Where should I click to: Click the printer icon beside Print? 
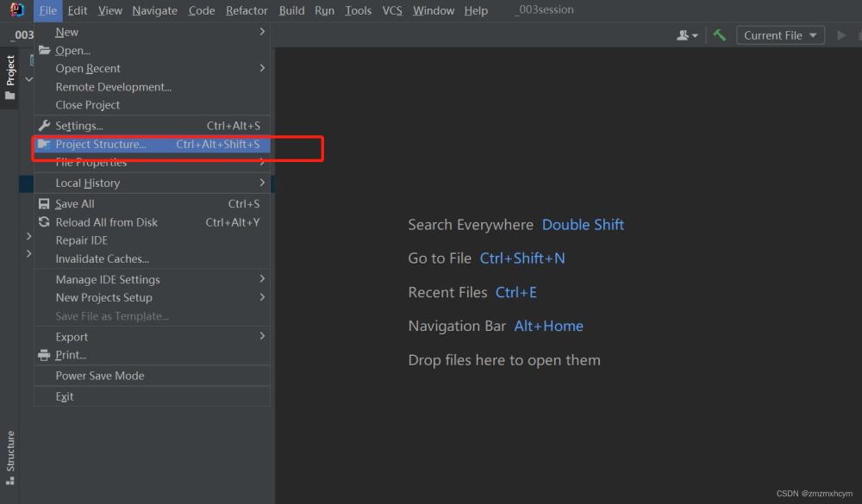click(x=45, y=355)
